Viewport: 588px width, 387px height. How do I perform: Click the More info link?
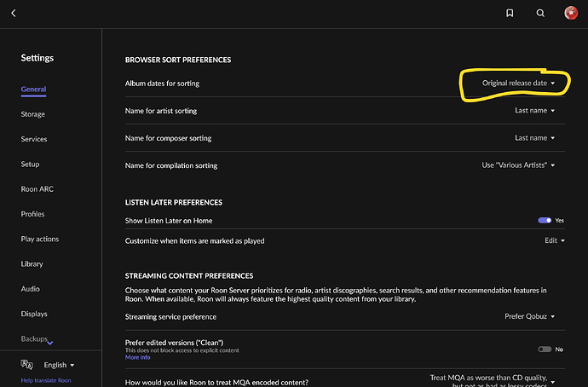click(137, 357)
